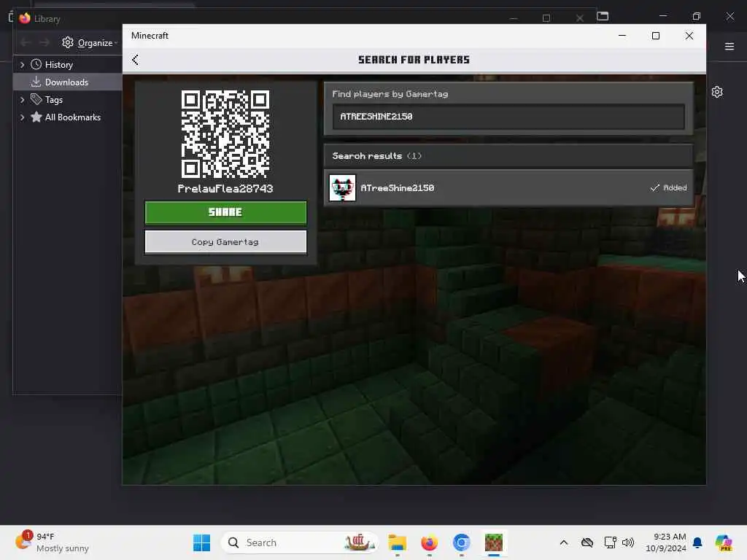Minimize the Minecraft window
Screen dimensions: 747x560
[622, 36]
